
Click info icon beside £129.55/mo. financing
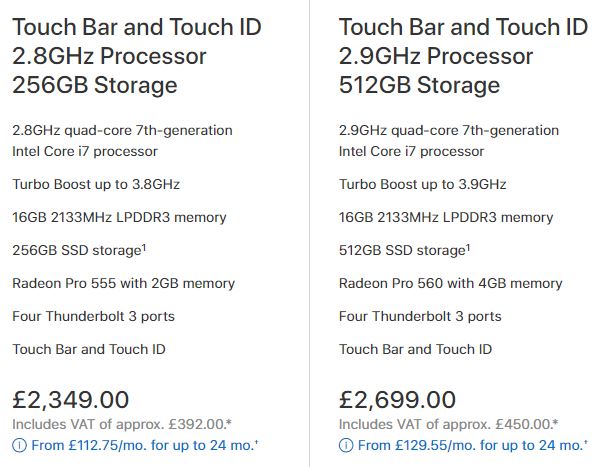point(346,445)
